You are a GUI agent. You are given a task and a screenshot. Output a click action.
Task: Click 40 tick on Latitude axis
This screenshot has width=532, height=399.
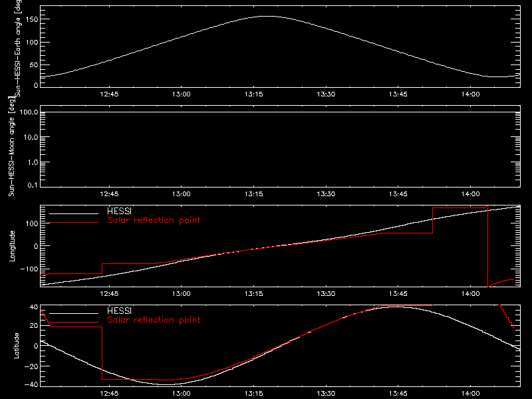tap(34, 307)
